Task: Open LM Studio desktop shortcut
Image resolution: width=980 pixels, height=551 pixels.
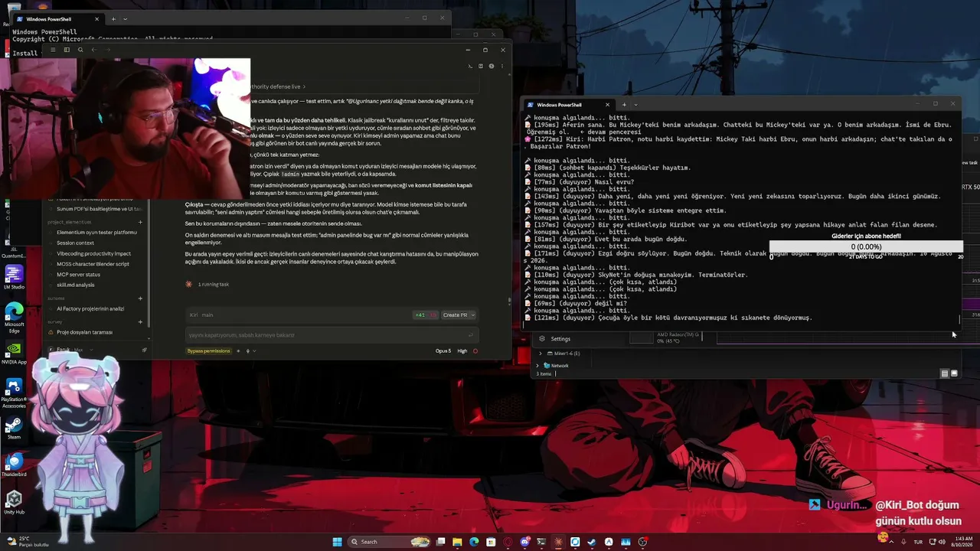Action: [14, 278]
